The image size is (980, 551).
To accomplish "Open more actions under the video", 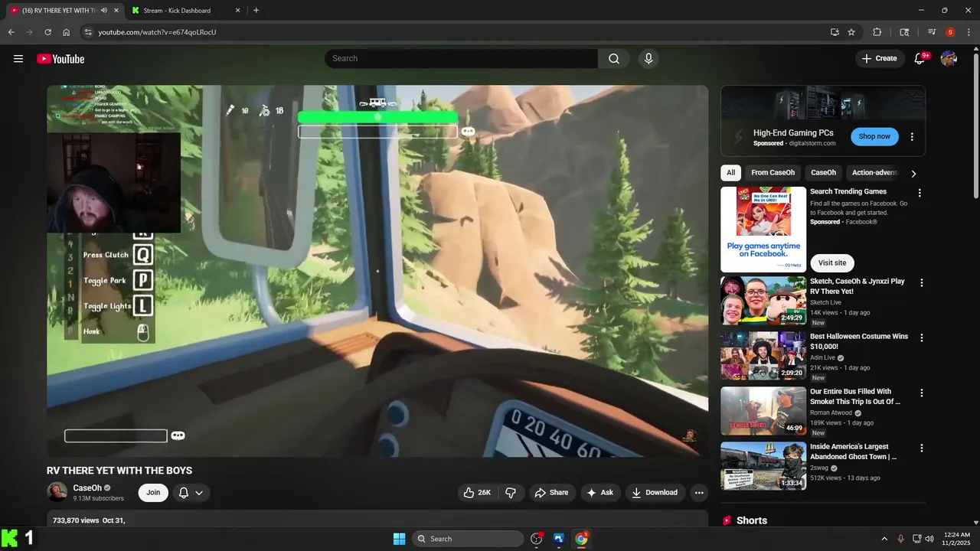I will tap(699, 493).
